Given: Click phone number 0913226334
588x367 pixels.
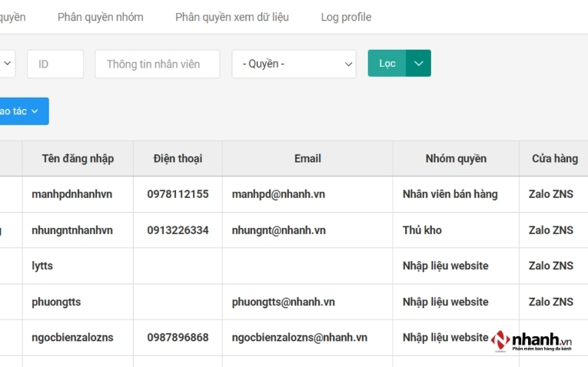Looking at the screenshot, I should (178, 230).
